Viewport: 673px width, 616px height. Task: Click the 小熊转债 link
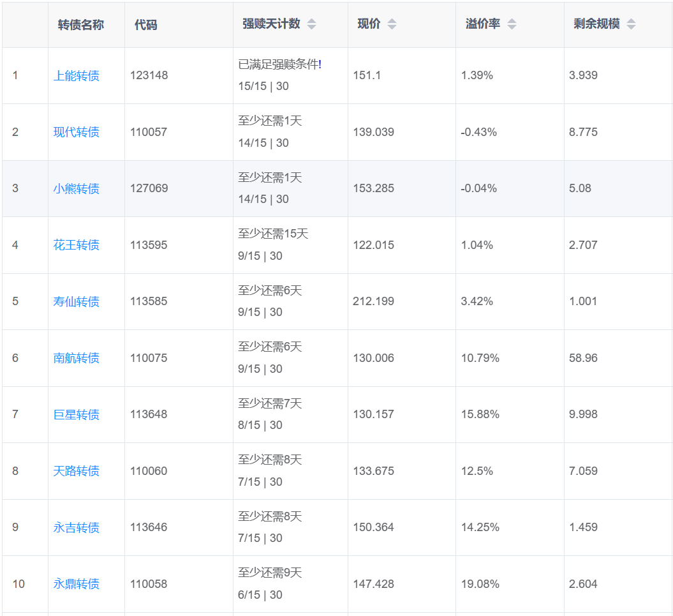(77, 189)
